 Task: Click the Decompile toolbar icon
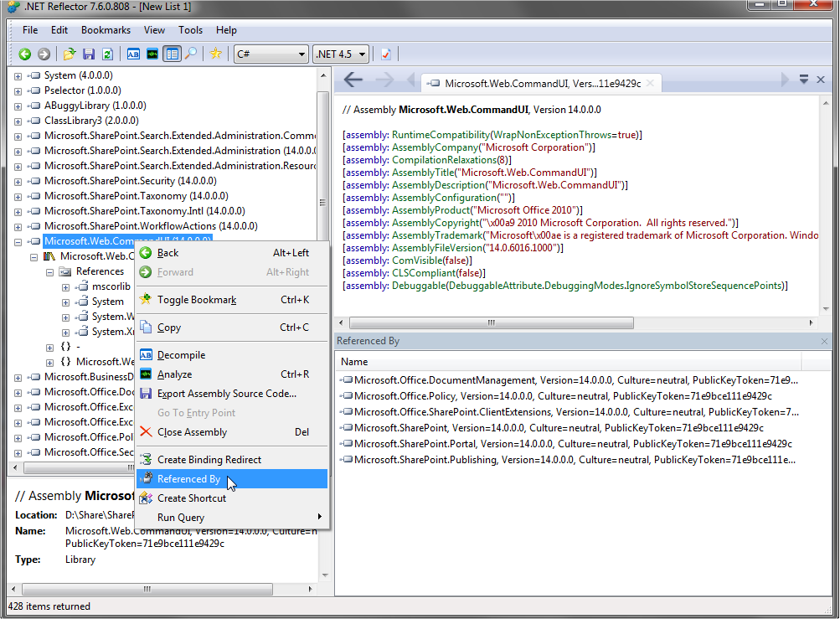point(133,54)
